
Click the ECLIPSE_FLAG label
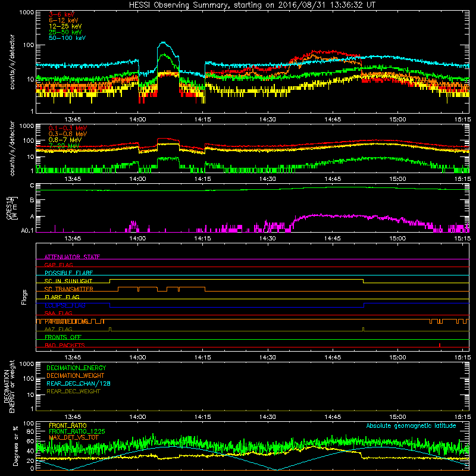pyautogui.click(x=65, y=305)
